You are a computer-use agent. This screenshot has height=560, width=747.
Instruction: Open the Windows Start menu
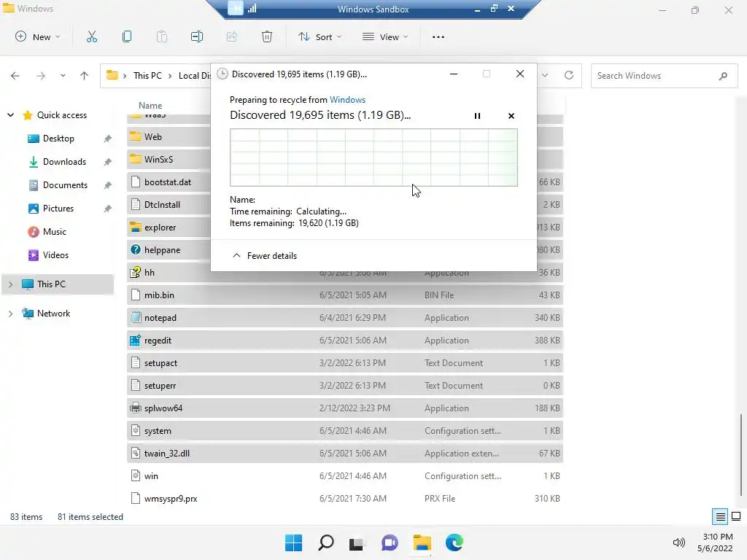coord(293,542)
